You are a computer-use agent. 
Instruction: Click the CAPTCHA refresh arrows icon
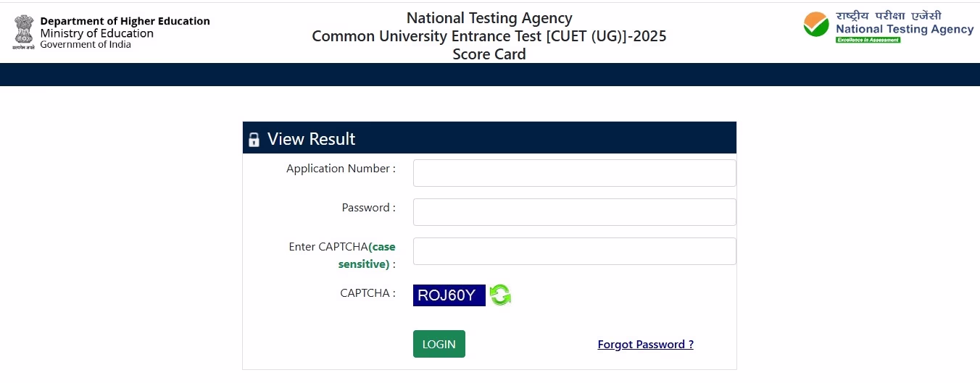tap(500, 295)
